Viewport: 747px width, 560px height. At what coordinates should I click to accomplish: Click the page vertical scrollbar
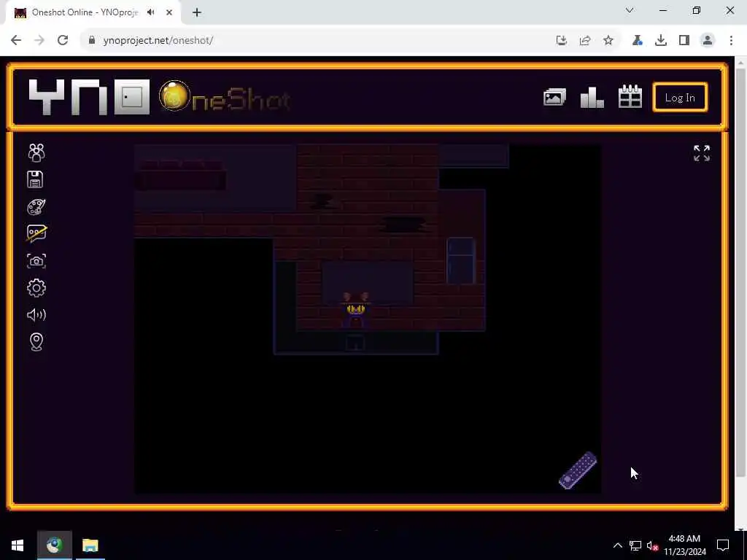(x=740, y=271)
